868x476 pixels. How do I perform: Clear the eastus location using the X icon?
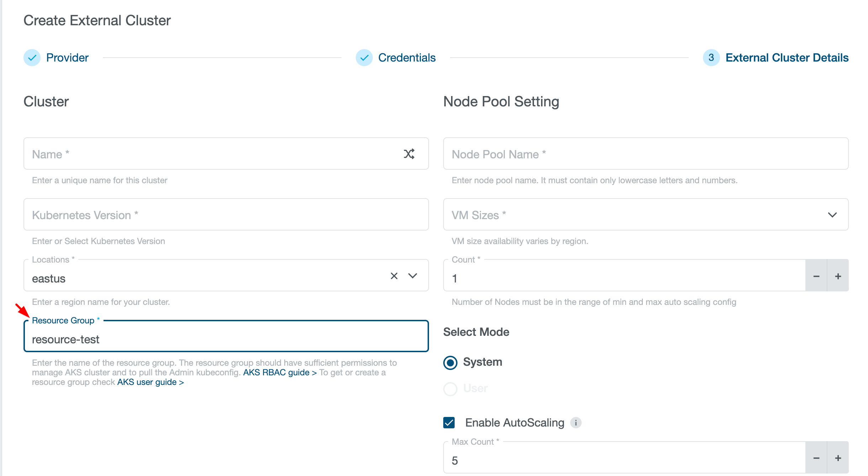point(394,275)
